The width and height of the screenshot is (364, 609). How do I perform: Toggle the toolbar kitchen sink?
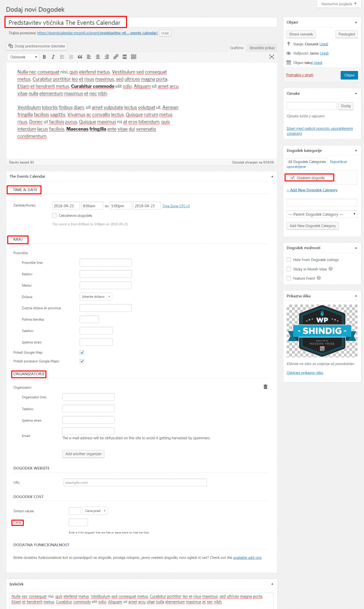click(x=133, y=57)
